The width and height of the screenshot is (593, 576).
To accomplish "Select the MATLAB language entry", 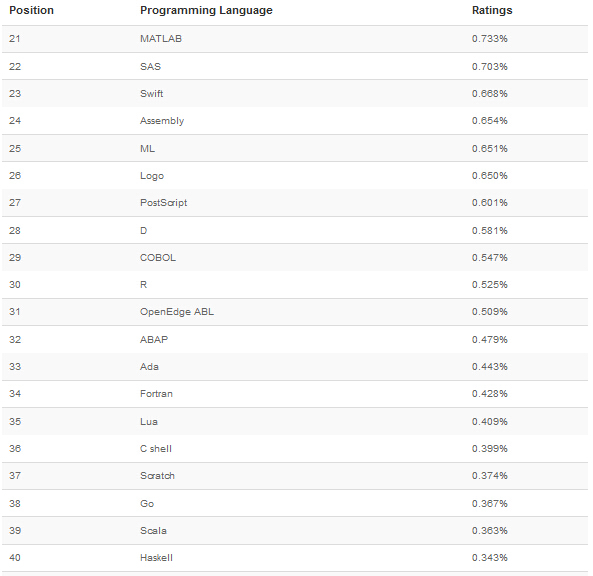I will pos(161,39).
